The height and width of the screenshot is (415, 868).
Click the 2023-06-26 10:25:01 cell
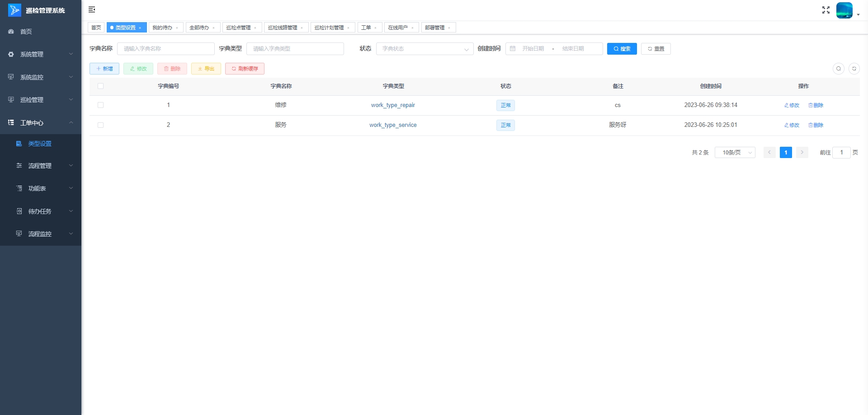click(711, 125)
